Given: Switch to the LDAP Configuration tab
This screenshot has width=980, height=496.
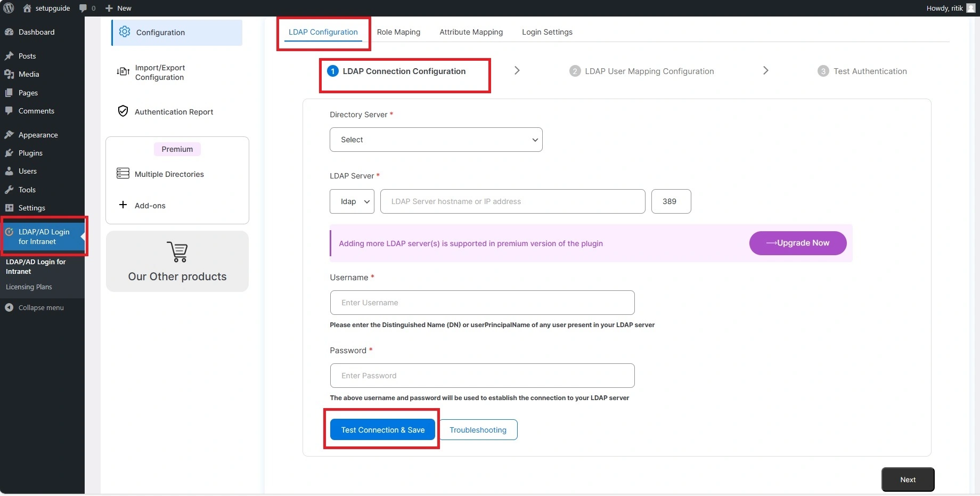Looking at the screenshot, I should click(x=323, y=32).
